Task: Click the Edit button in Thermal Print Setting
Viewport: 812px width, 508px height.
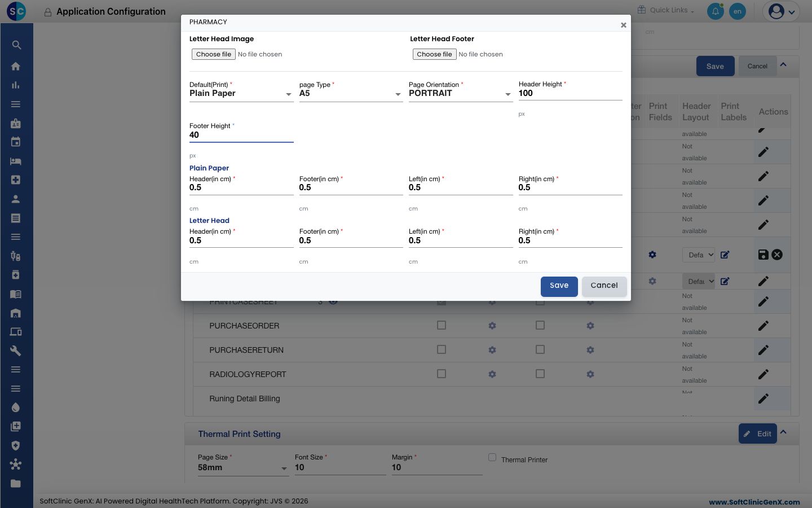Action: pos(758,433)
